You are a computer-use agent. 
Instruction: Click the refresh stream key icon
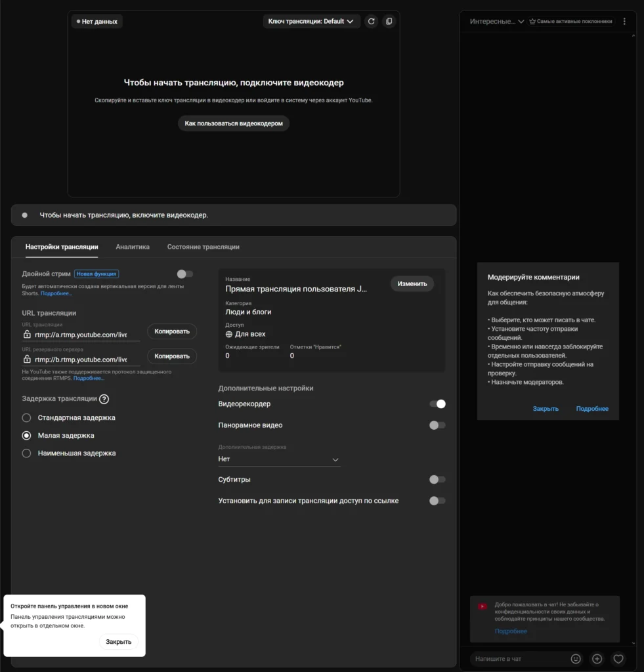[x=371, y=21]
